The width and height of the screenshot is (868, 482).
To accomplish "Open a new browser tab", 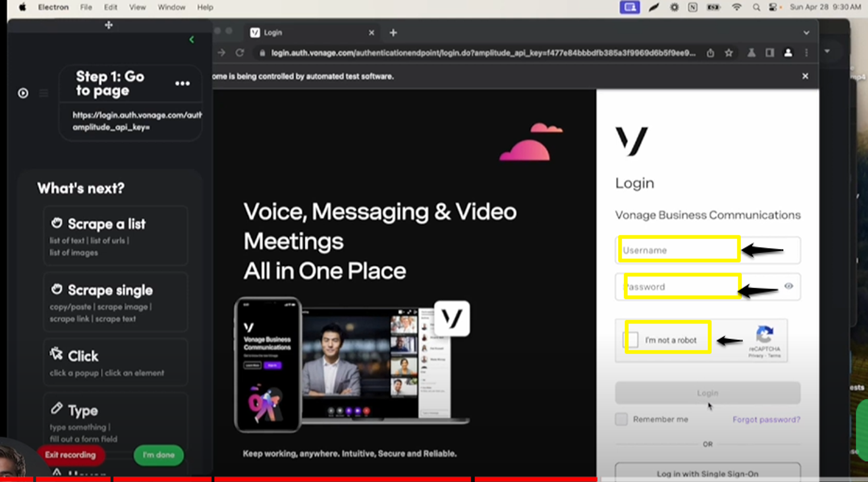I will click(393, 33).
